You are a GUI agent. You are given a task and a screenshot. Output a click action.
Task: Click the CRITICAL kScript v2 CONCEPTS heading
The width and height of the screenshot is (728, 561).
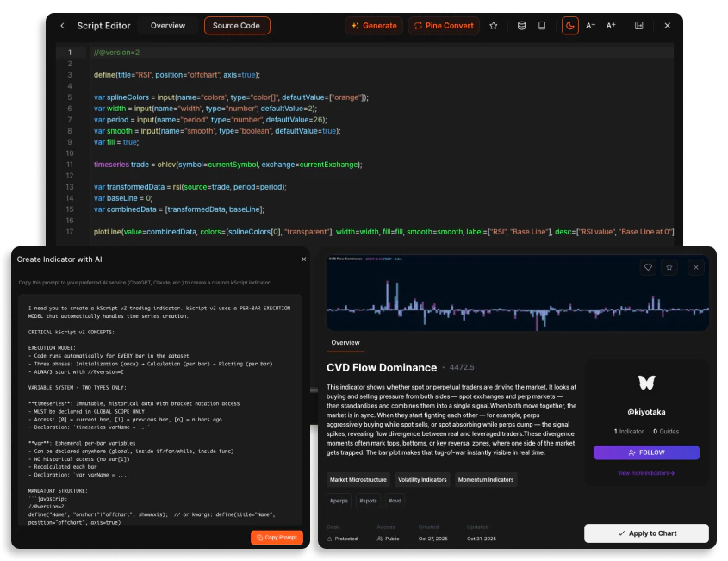coord(71,332)
